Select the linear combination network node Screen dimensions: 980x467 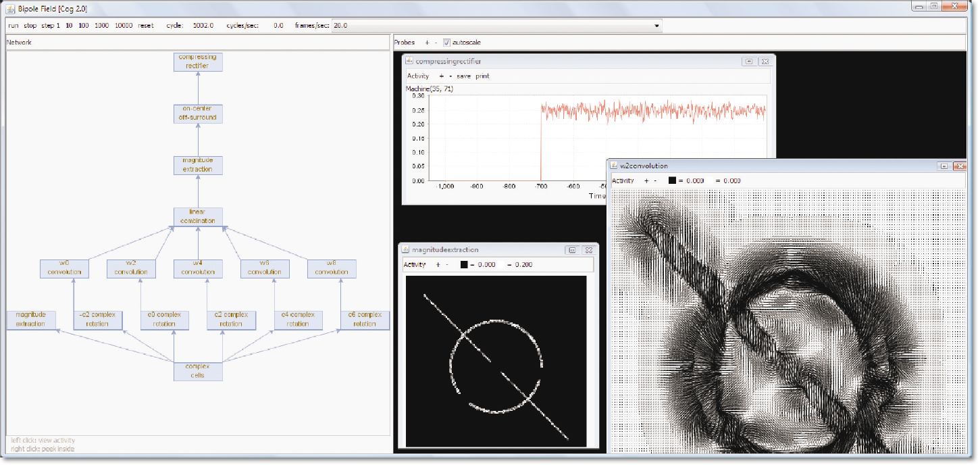tap(198, 216)
